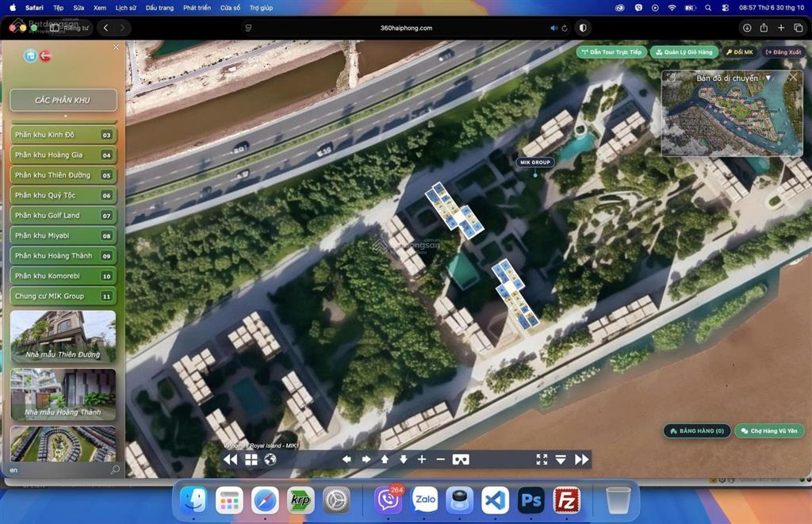Open FileZilla from the Dock
The image size is (812, 524).
click(566, 500)
